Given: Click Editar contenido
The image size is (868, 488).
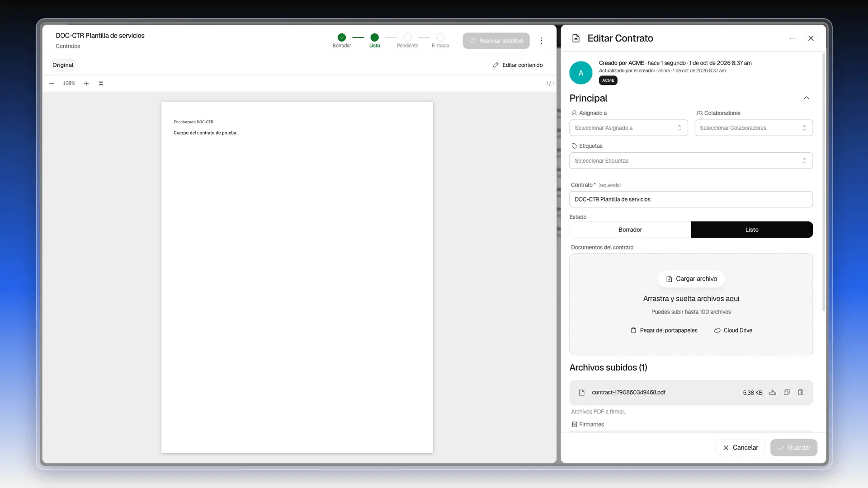Looking at the screenshot, I should point(518,65).
